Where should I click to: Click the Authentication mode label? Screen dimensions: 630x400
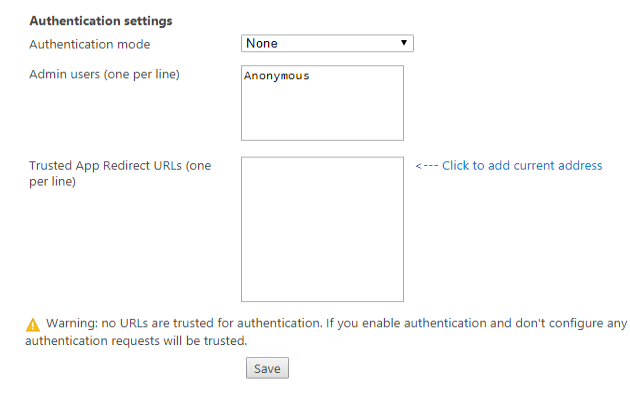[90, 44]
